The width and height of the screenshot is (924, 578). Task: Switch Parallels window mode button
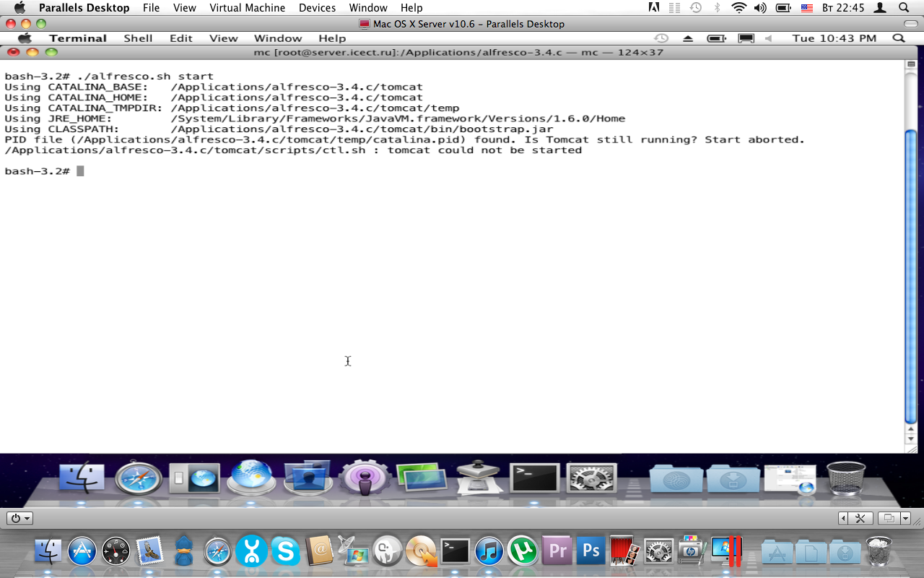tap(889, 518)
